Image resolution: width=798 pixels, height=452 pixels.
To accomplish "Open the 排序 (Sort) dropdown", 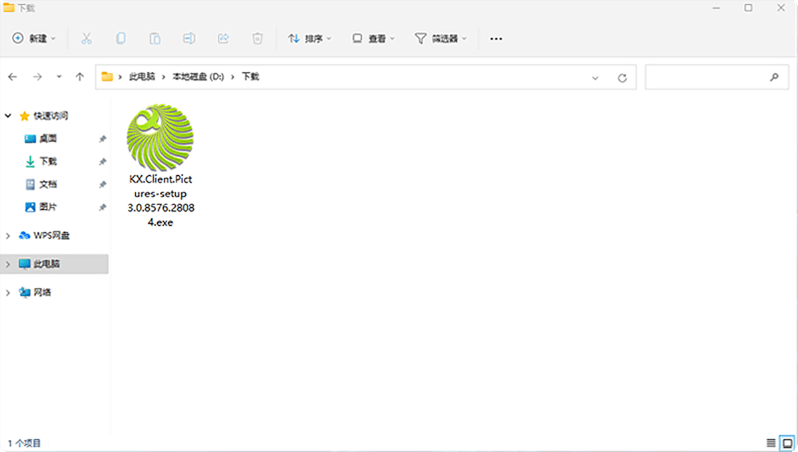I will [x=309, y=38].
